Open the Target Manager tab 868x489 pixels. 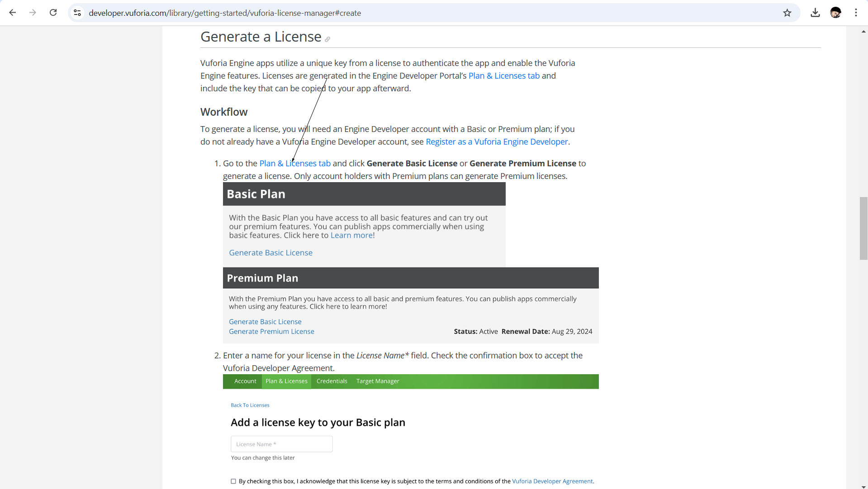(377, 381)
